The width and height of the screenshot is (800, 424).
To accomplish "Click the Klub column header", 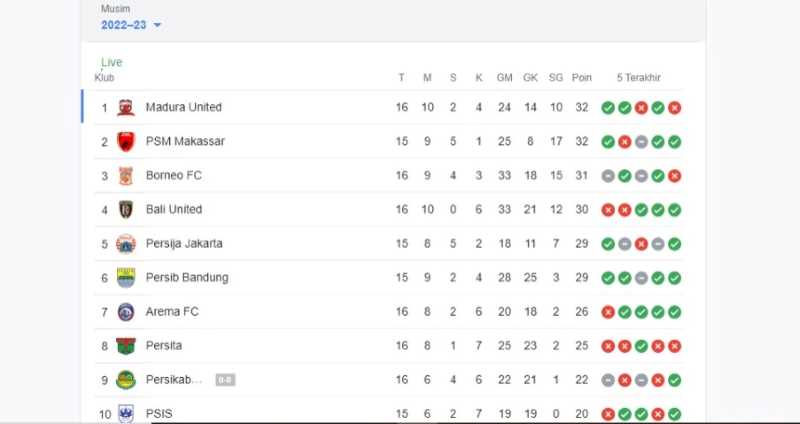I will tap(105, 78).
